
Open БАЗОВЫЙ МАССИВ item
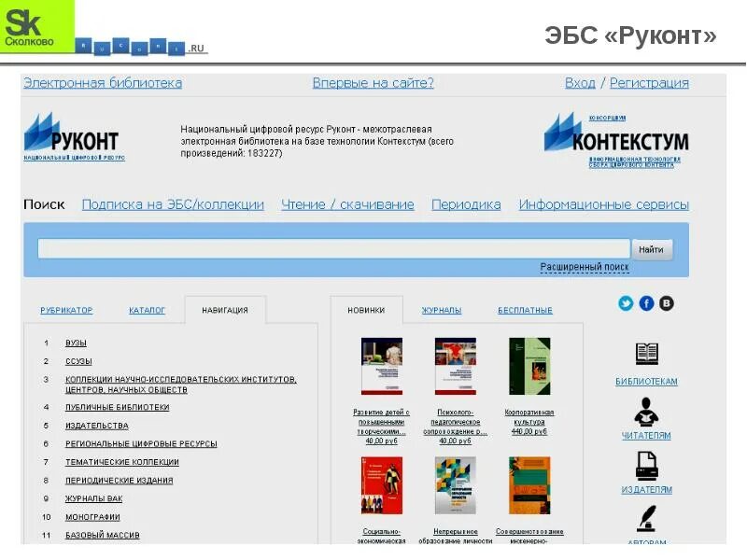click(x=103, y=535)
